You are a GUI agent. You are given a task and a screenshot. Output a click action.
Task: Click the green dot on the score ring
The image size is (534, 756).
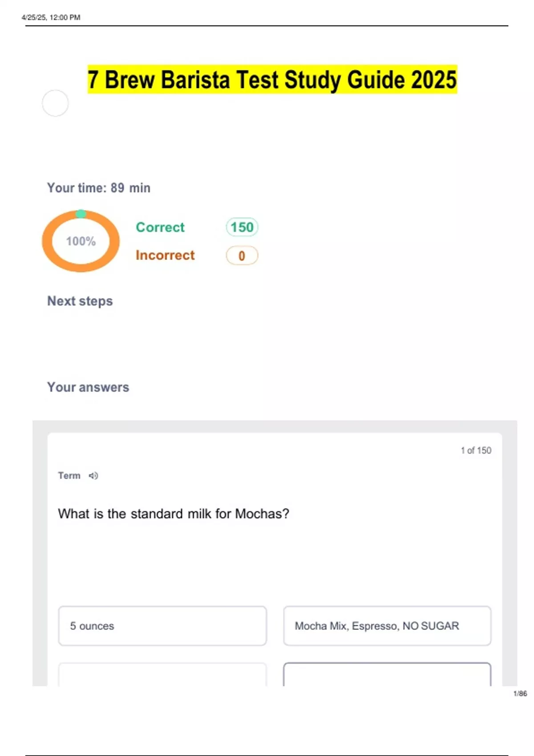[x=81, y=214]
